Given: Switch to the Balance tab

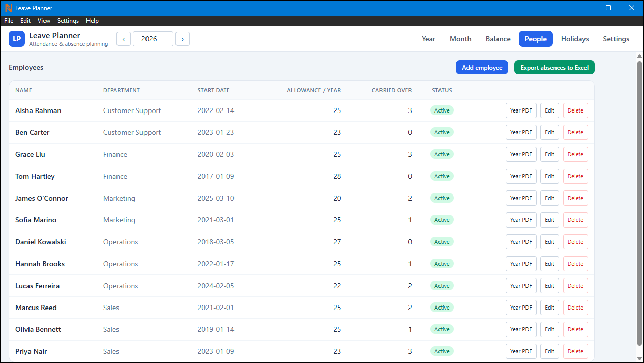Looking at the screenshot, I should coord(498,39).
